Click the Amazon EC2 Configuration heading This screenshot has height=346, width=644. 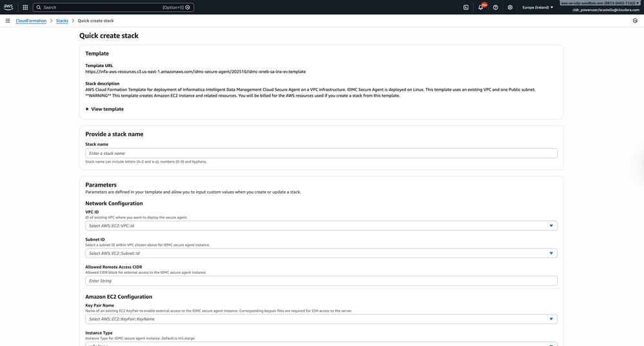click(x=119, y=297)
